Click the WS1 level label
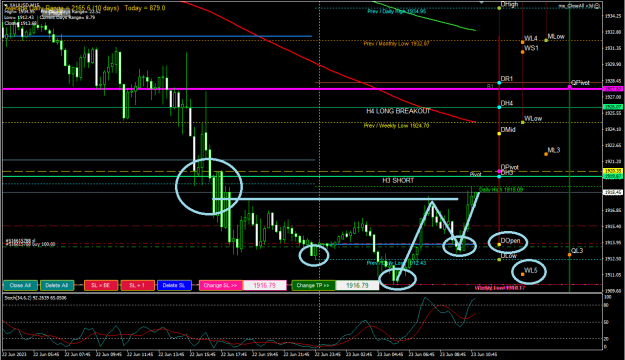625x360 pixels. tap(531, 48)
